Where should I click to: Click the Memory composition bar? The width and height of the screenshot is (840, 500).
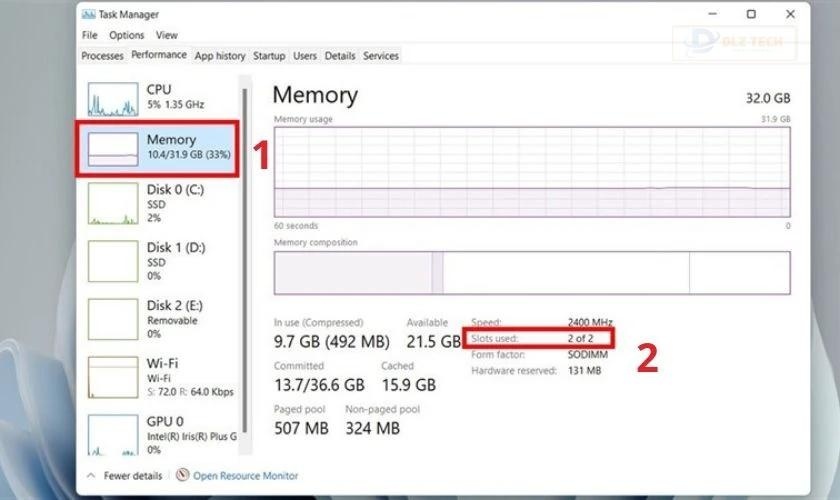tap(532, 273)
